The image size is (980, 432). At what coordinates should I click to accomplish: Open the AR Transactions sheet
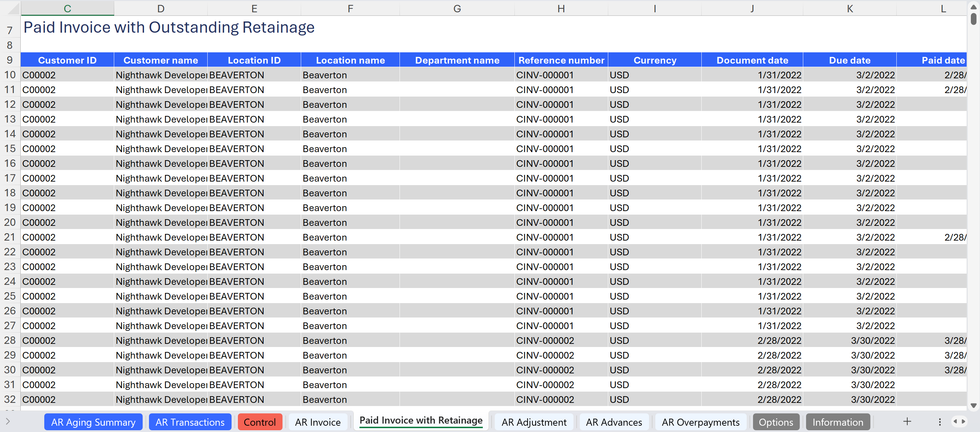pyautogui.click(x=190, y=422)
